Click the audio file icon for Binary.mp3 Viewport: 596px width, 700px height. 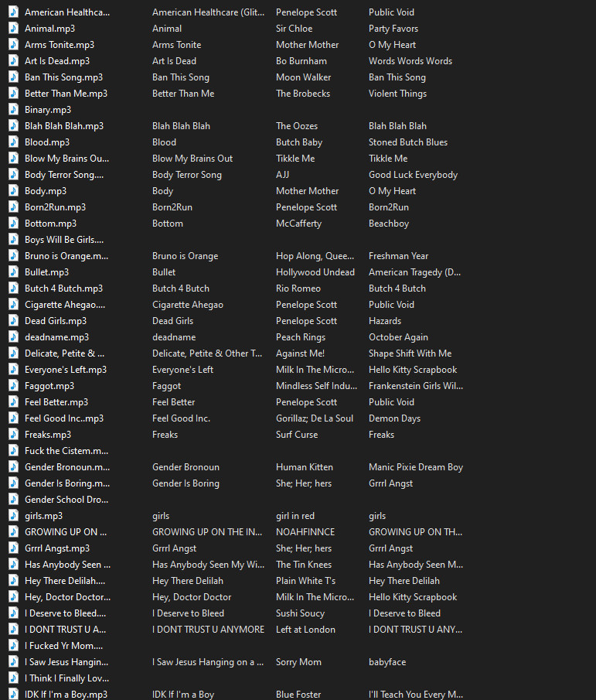tap(14, 109)
